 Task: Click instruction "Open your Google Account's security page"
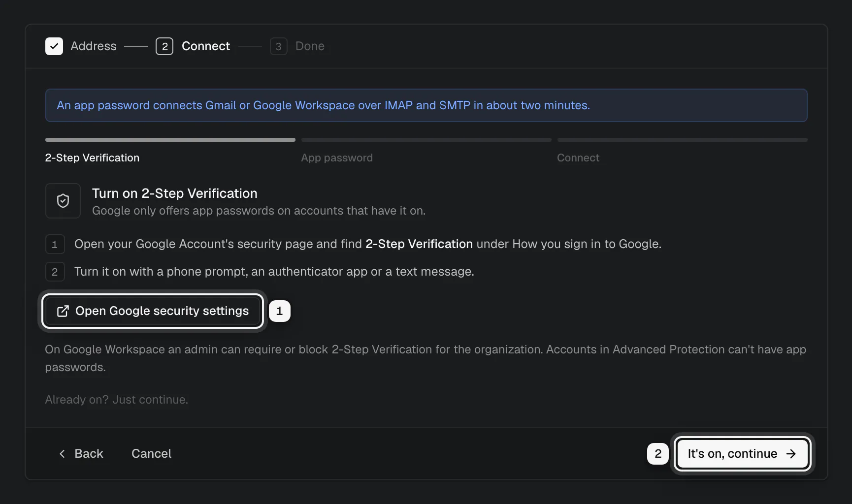coord(368,244)
